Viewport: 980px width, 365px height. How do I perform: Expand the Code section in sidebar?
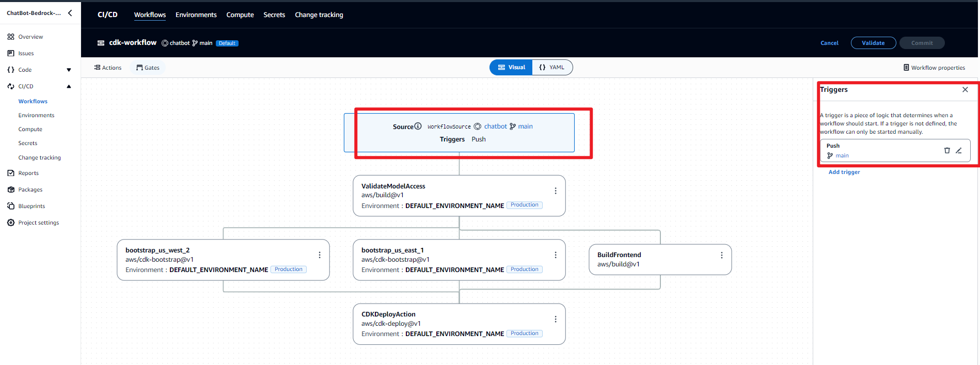pos(69,70)
